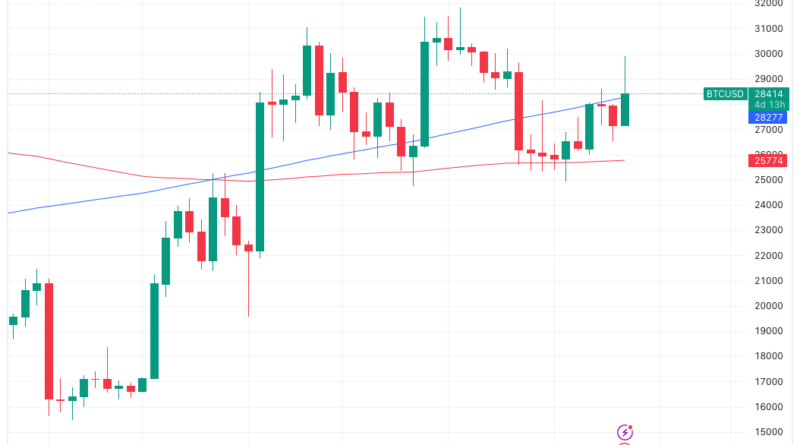Click the 23000 label on price scale

click(769, 230)
